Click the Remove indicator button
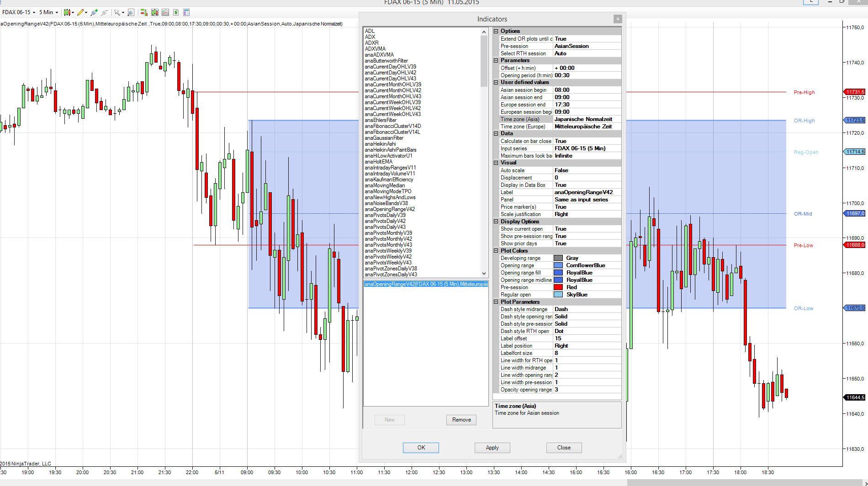This screenshot has width=868, height=486. click(x=461, y=420)
